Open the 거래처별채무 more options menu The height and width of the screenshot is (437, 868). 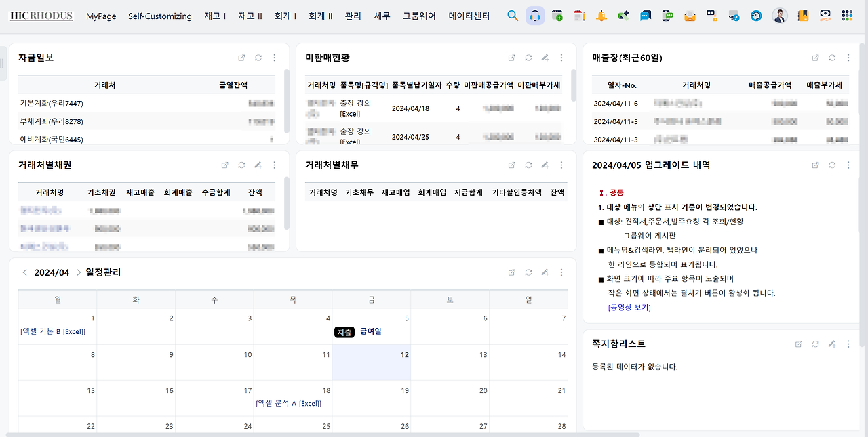click(561, 165)
